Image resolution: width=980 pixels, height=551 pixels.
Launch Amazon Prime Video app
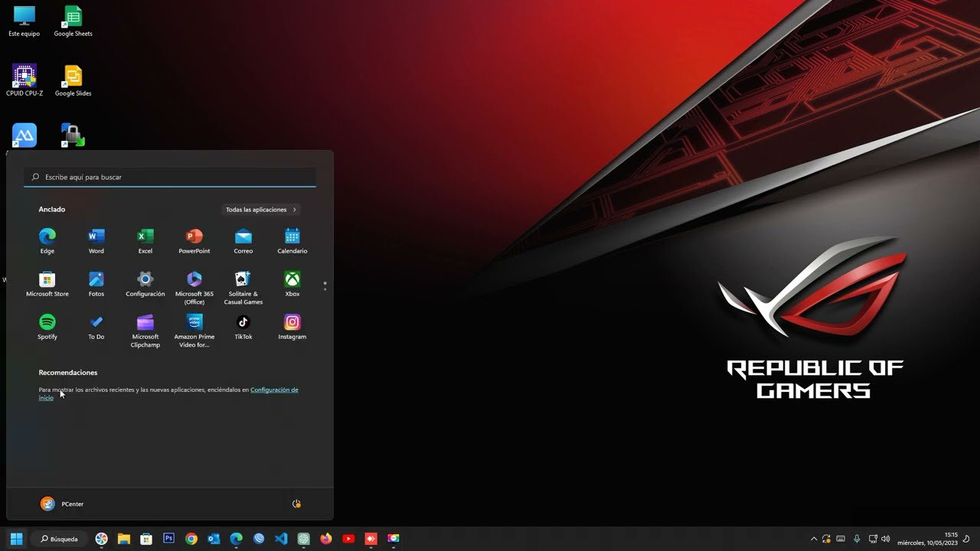click(194, 330)
